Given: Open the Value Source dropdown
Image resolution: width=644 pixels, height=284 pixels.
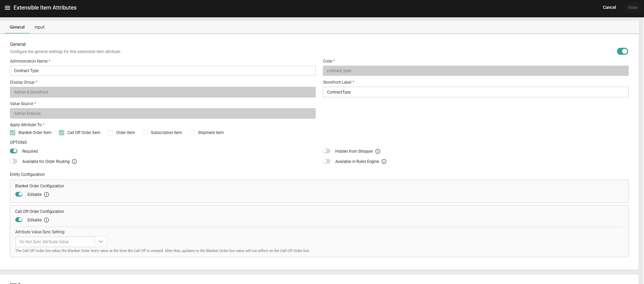Looking at the screenshot, I should (x=163, y=114).
